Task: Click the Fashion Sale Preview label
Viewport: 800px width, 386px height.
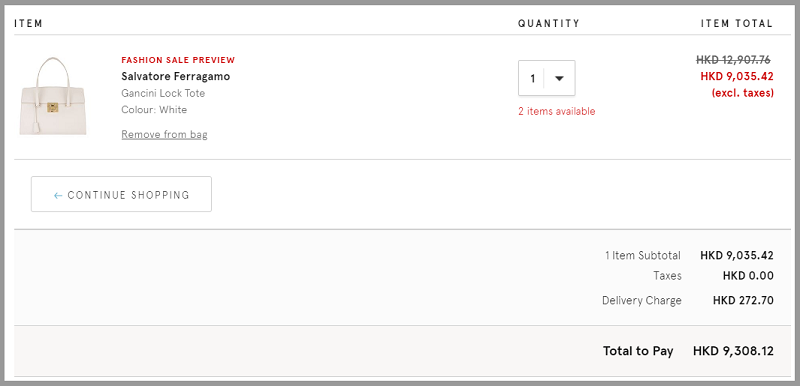Action: [178, 60]
